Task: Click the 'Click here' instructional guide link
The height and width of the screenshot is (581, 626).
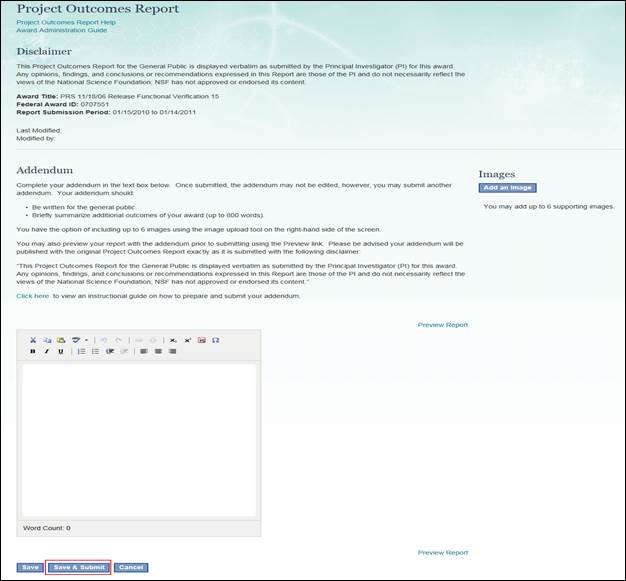Action: click(33, 296)
